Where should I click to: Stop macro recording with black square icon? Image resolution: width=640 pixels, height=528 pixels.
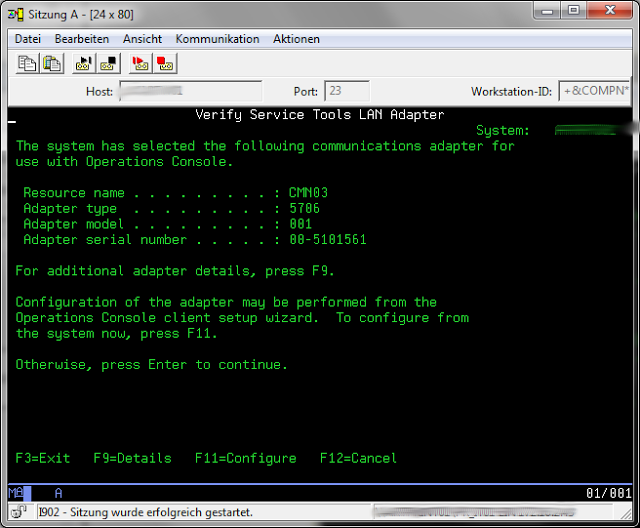tap(108, 63)
